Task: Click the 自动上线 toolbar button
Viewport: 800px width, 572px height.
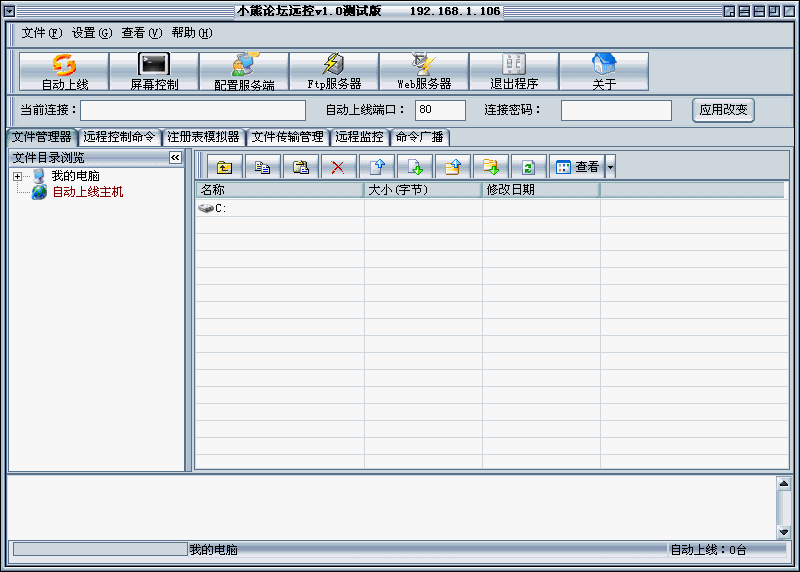Action: (x=64, y=72)
